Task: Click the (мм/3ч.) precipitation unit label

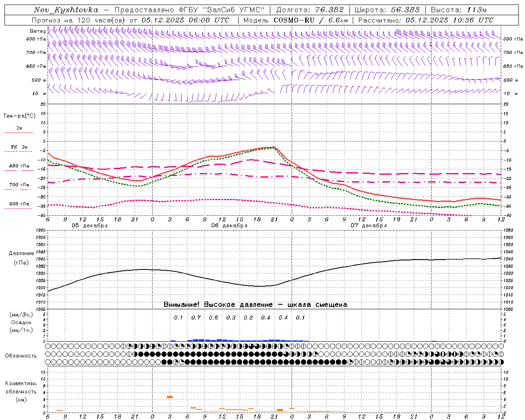Action: 21,315
